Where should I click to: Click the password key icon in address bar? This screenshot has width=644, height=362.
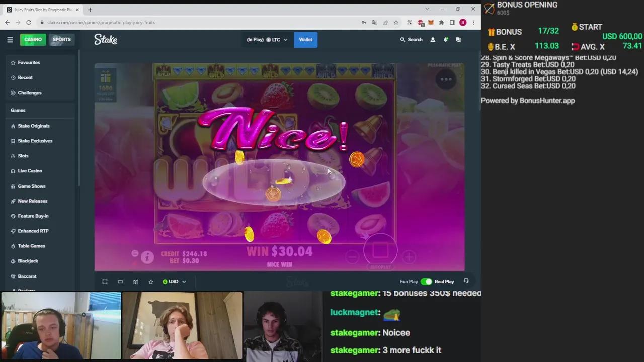364,22
